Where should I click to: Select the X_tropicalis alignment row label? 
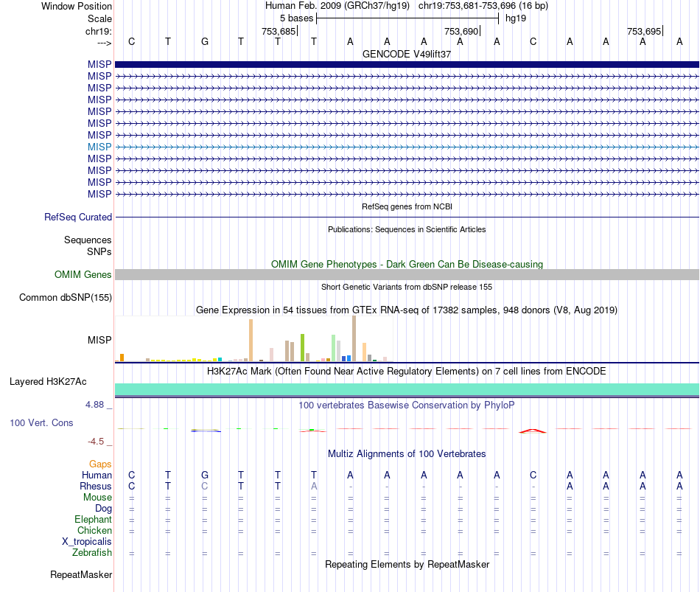[x=87, y=542]
